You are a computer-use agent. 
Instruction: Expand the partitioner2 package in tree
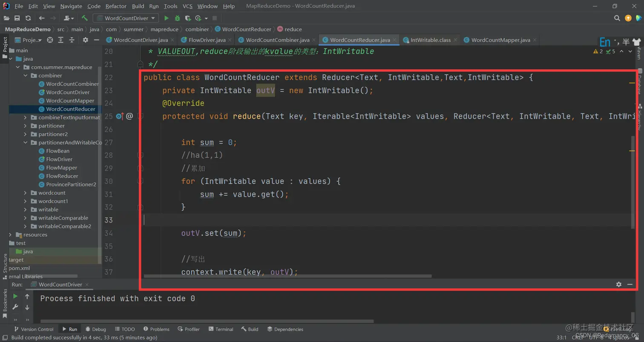point(26,134)
